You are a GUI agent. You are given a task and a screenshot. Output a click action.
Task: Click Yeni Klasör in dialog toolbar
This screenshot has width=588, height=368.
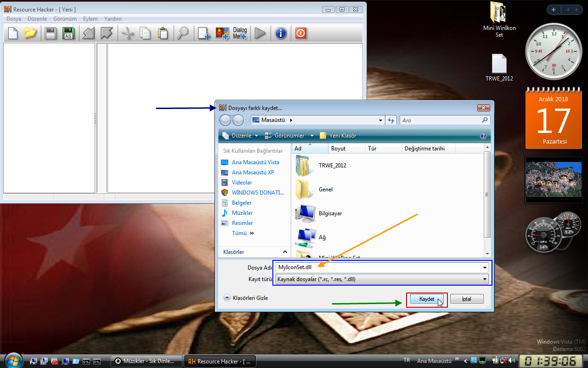[338, 136]
